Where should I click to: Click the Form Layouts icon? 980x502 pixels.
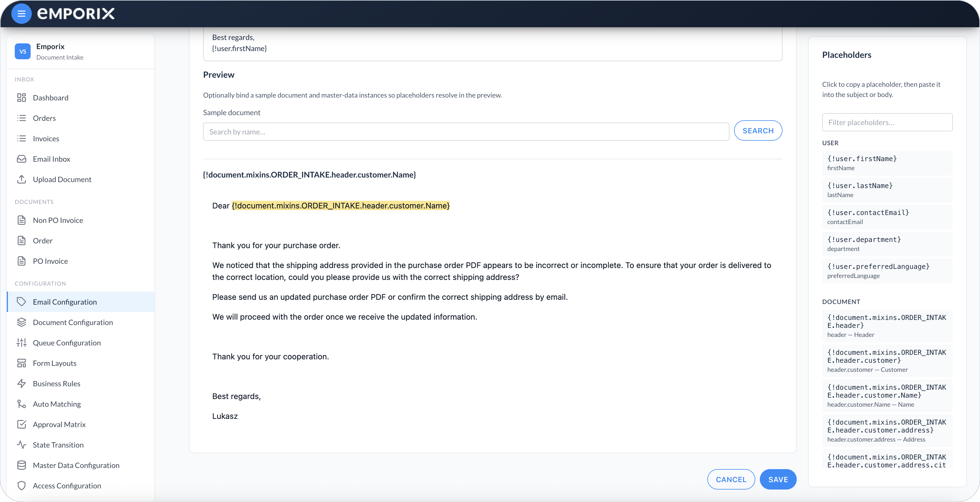[x=21, y=363]
